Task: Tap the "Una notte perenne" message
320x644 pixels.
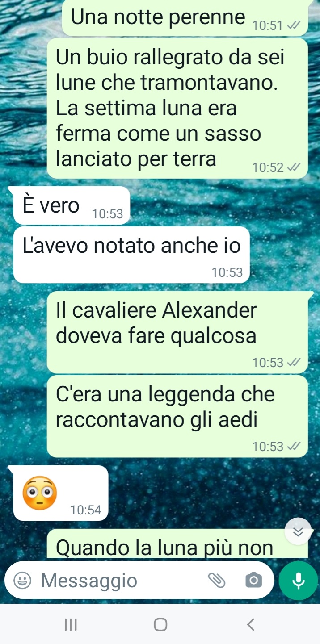Action: click(185, 18)
